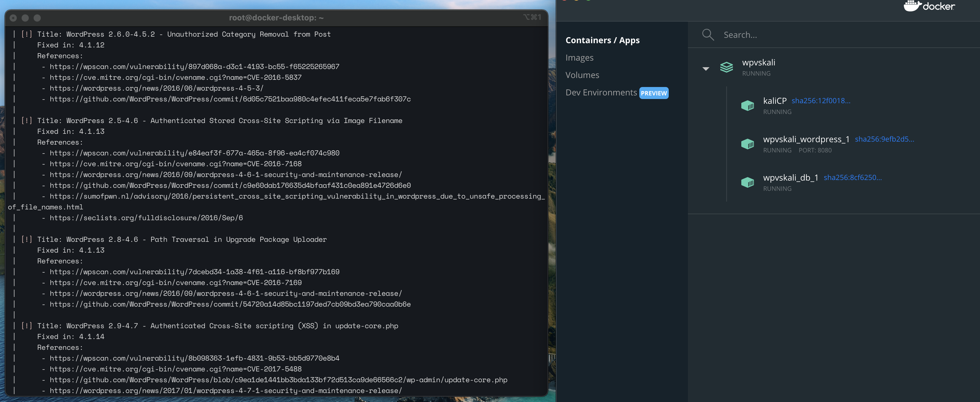Image resolution: width=980 pixels, height=402 pixels.
Task: Open image link sha256:12f0018
Action: (x=820, y=100)
